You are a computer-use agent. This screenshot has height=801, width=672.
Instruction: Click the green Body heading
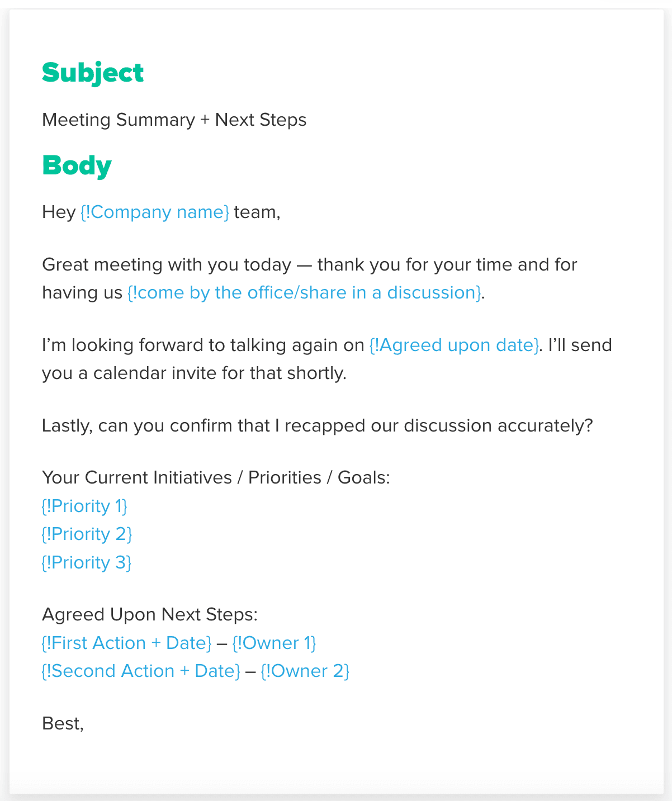(77, 166)
